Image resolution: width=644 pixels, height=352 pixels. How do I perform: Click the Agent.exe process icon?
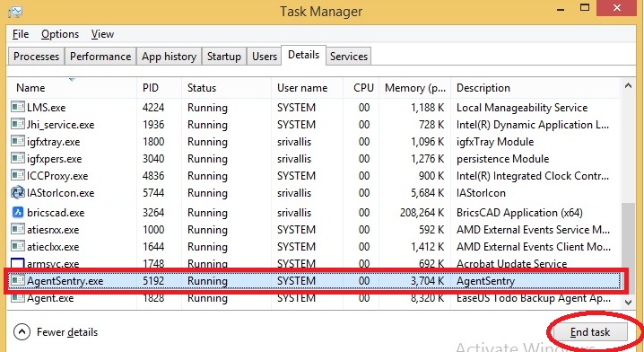[18, 297]
